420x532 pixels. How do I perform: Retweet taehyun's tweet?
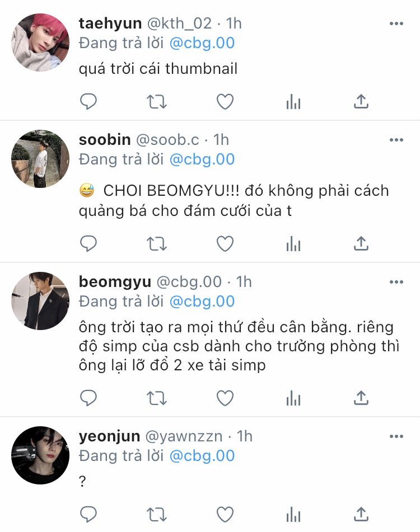[x=157, y=101]
